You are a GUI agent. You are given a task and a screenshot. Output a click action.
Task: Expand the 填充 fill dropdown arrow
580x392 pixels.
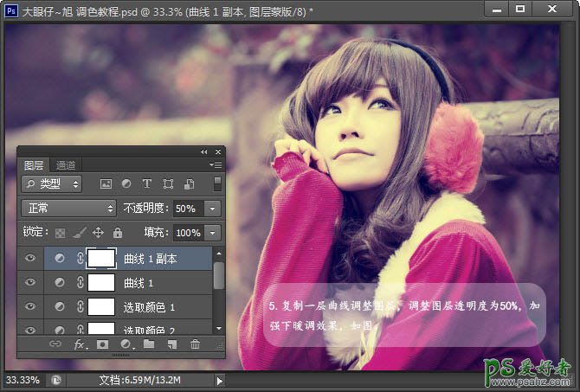coord(213,233)
